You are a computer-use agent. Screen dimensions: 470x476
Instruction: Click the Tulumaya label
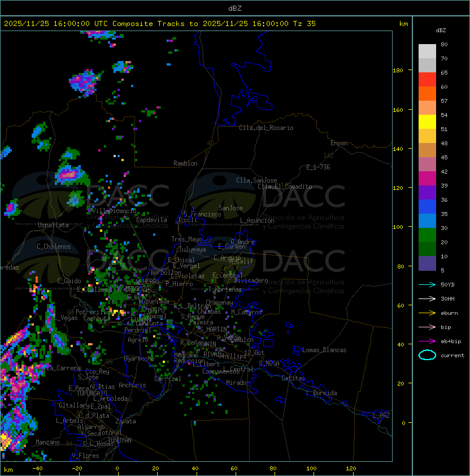(x=193, y=249)
